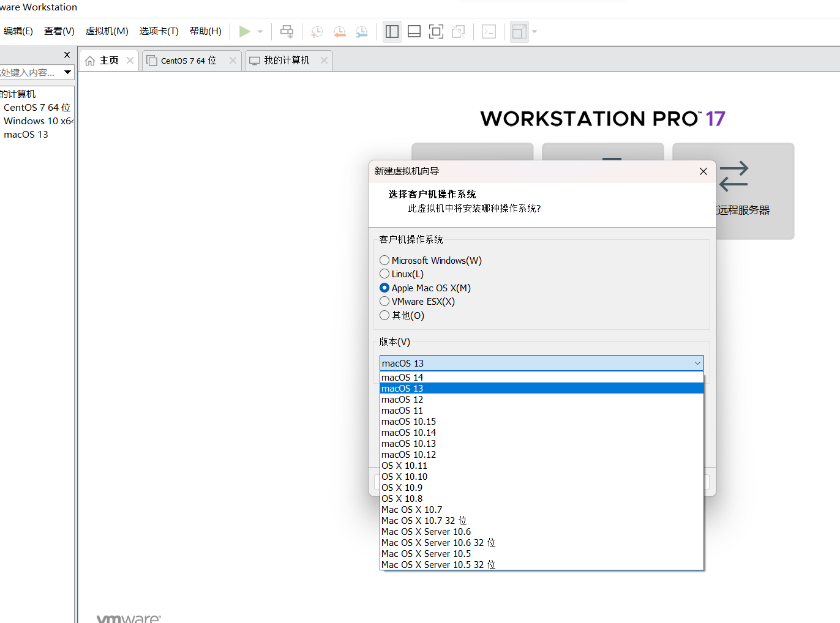Click the take snapshot icon
Screen dimensions: 840x623
[x=317, y=32]
